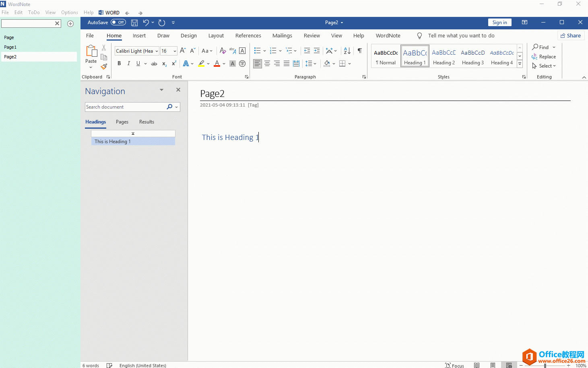Open the font size dropdown

175,51
